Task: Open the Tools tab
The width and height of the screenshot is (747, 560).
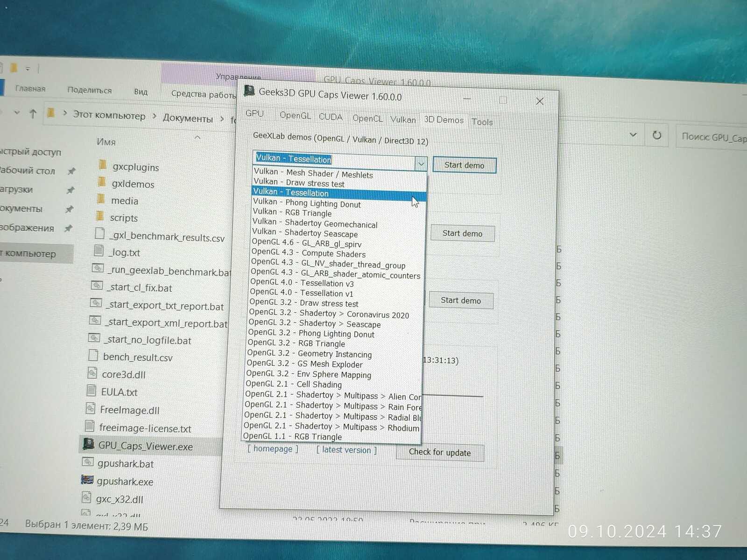Action: click(482, 122)
